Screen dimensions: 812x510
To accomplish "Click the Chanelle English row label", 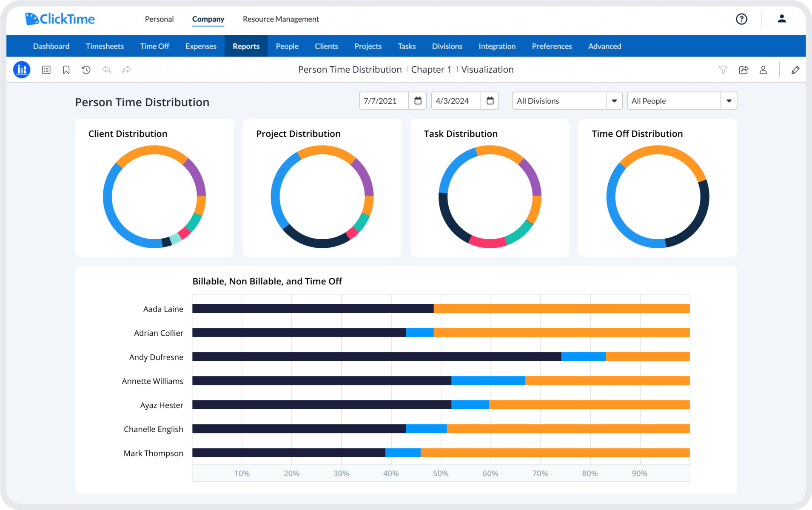I will (154, 429).
